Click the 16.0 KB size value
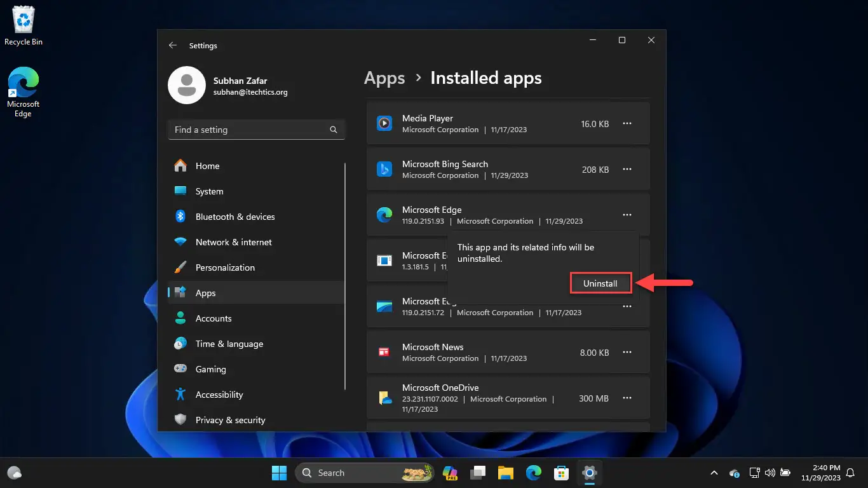The width and height of the screenshot is (868, 488). point(595,124)
